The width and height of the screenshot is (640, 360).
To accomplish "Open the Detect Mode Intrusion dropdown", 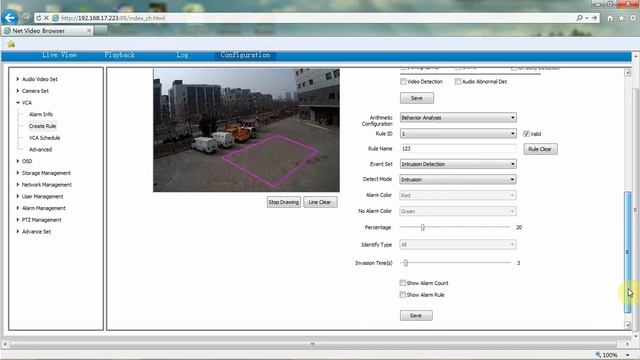I will click(x=458, y=180).
